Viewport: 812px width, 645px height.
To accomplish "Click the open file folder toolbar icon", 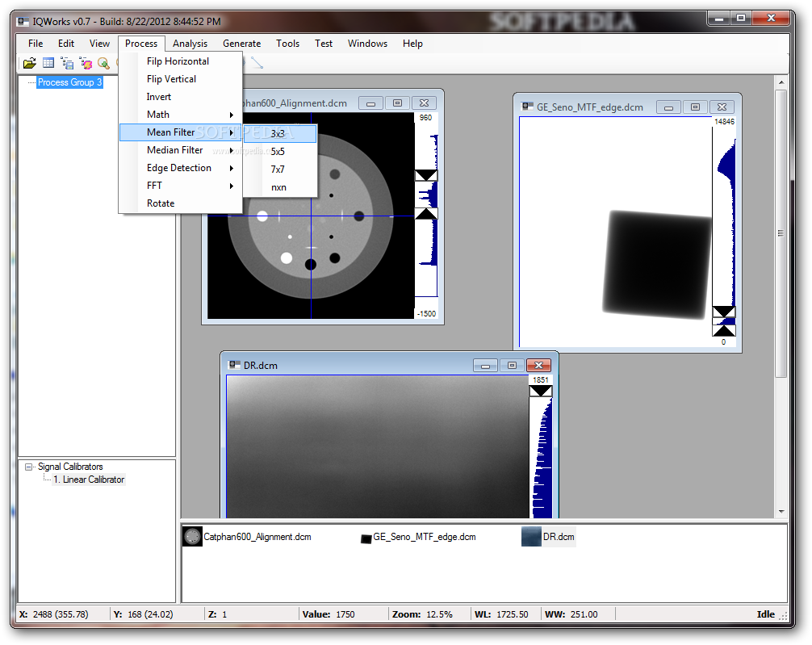I will coord(30,63).
